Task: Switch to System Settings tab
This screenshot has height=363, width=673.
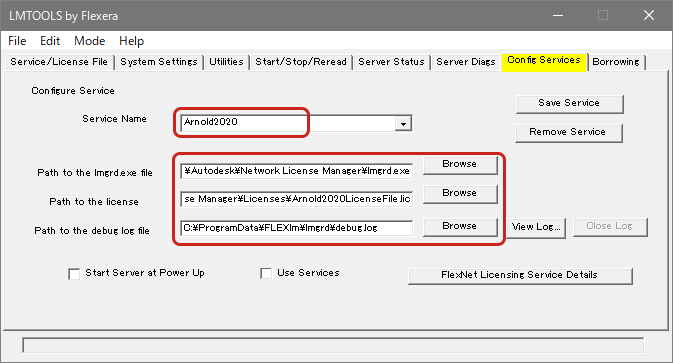Action: click(x=159, y=62)
